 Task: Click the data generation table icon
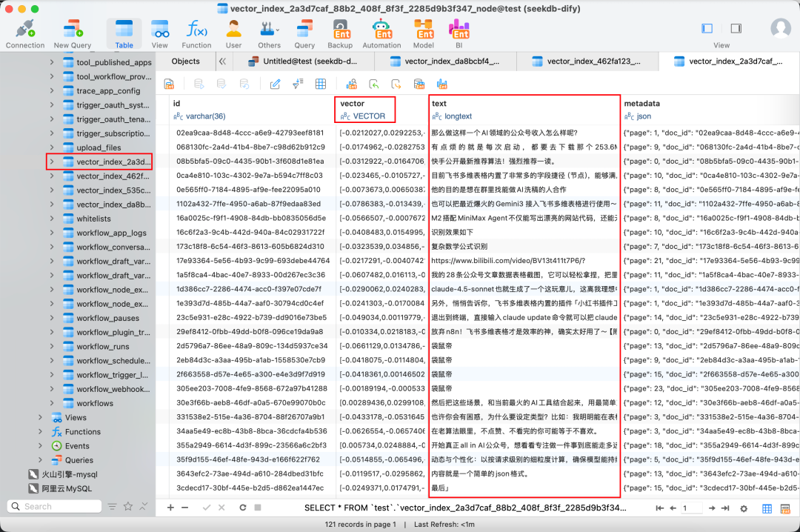tap(419, 84)
